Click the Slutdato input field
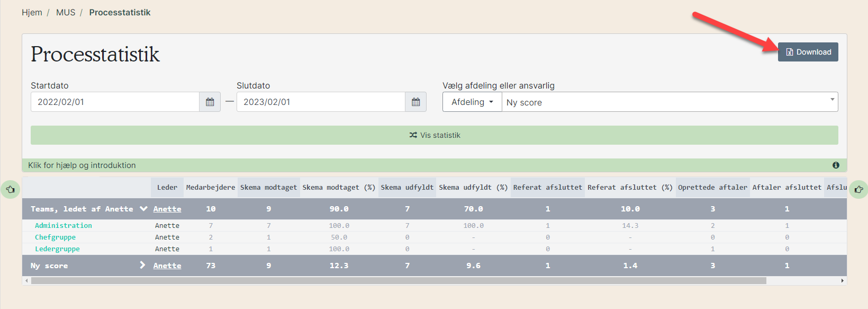This screenshot has height=309, width=868. pyautogui.click(x=321, y=102)
